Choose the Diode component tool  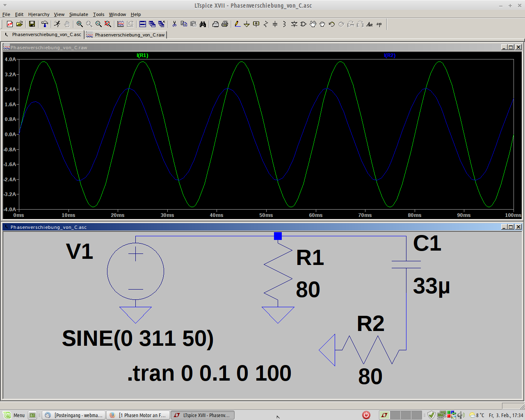(294, 24)
